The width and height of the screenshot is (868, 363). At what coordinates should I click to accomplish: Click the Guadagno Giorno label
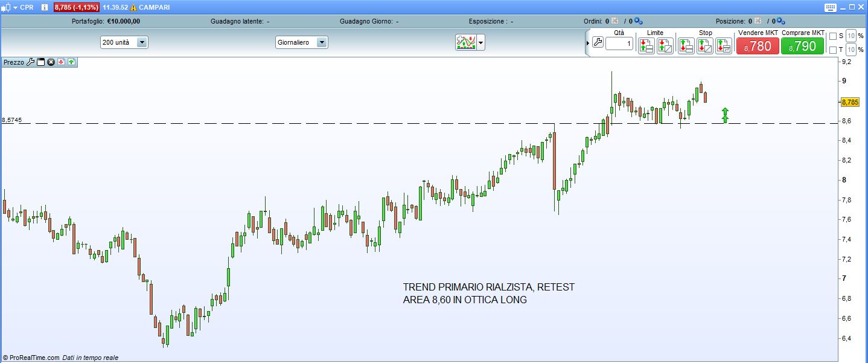coord(366,21)
